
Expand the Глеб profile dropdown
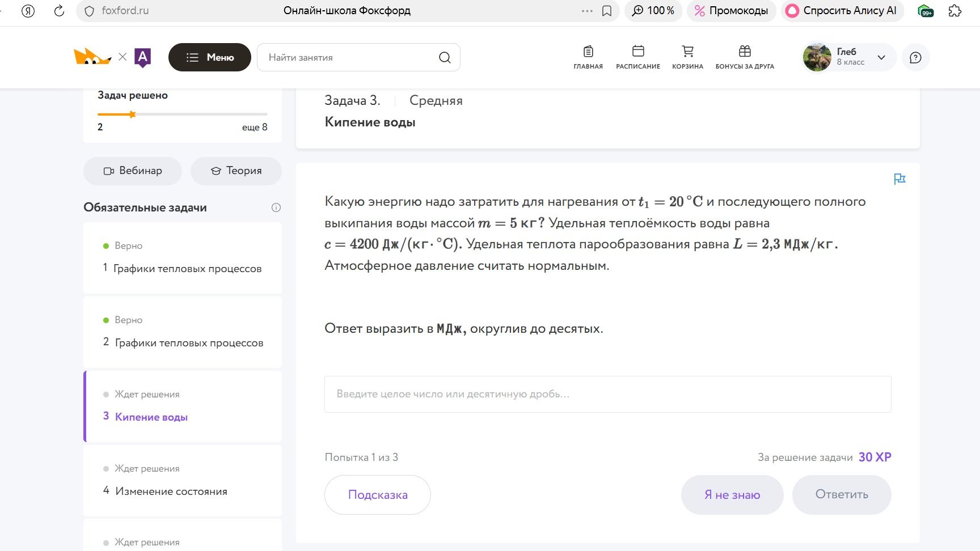[881, 57]
